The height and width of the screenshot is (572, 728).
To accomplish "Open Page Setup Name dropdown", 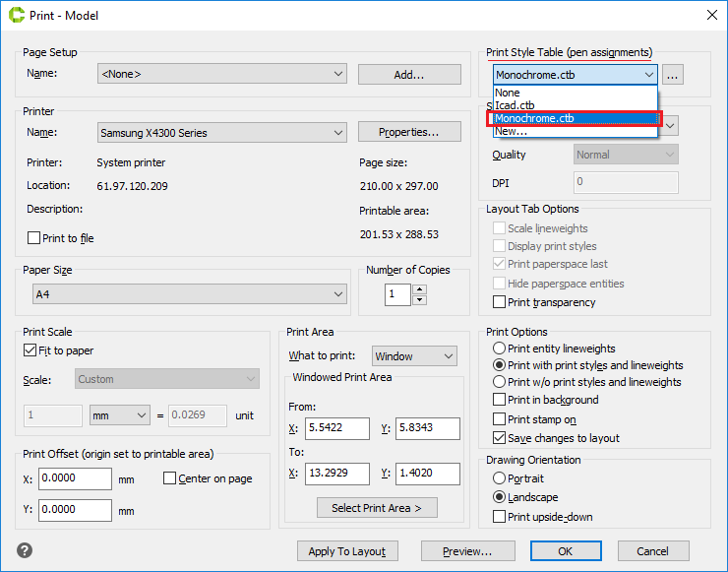I will (x=222, y=74).
